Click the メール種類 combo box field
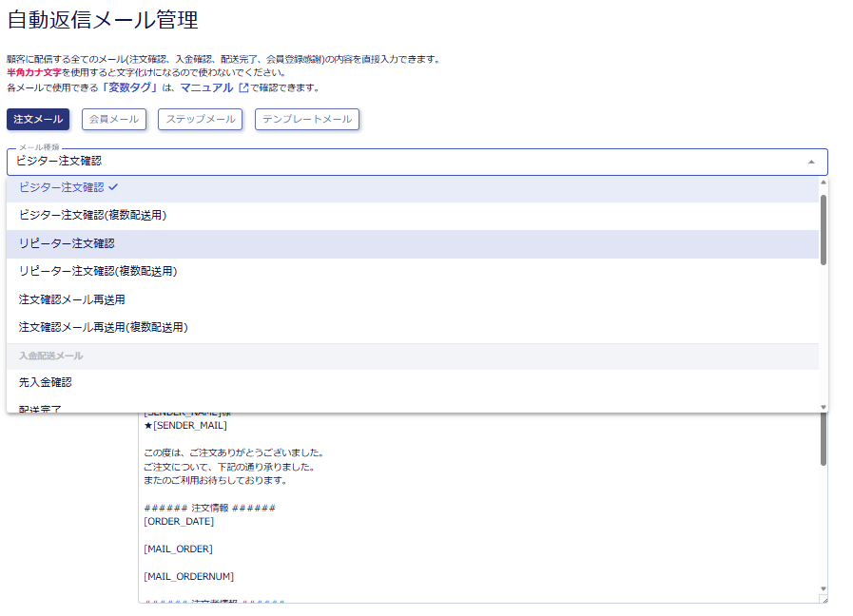Screen dimensions: 853x616 (x=409, y=162)
